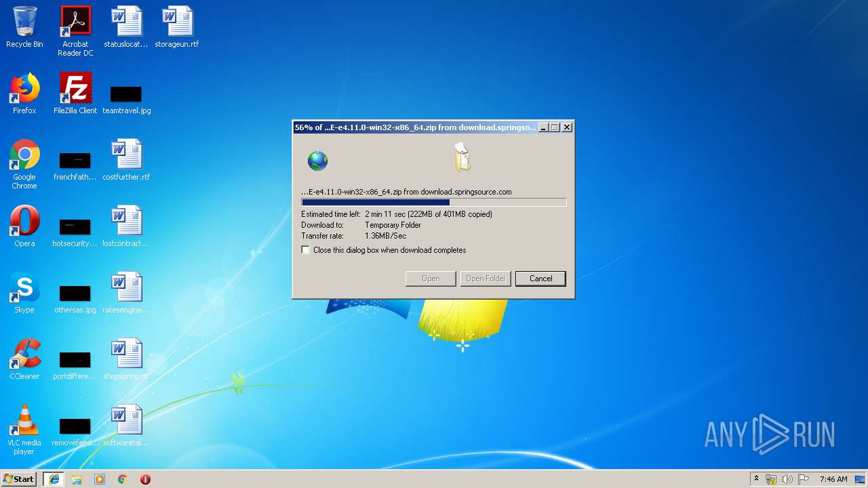This screenshot has width=868, height=488.
Task: Open the network status tray icon
Action: (771, 479)
